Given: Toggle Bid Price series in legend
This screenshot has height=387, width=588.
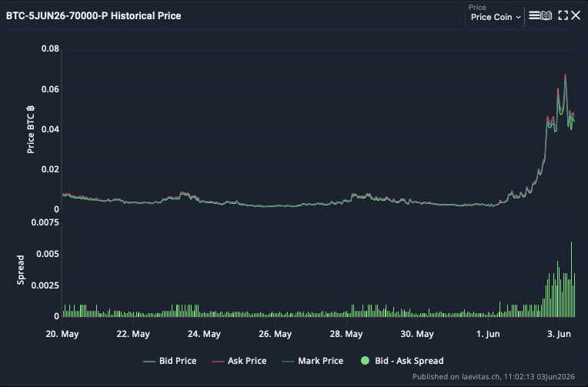Looking at the screenshot, I should pyautogui.click(x=170, y=361).
